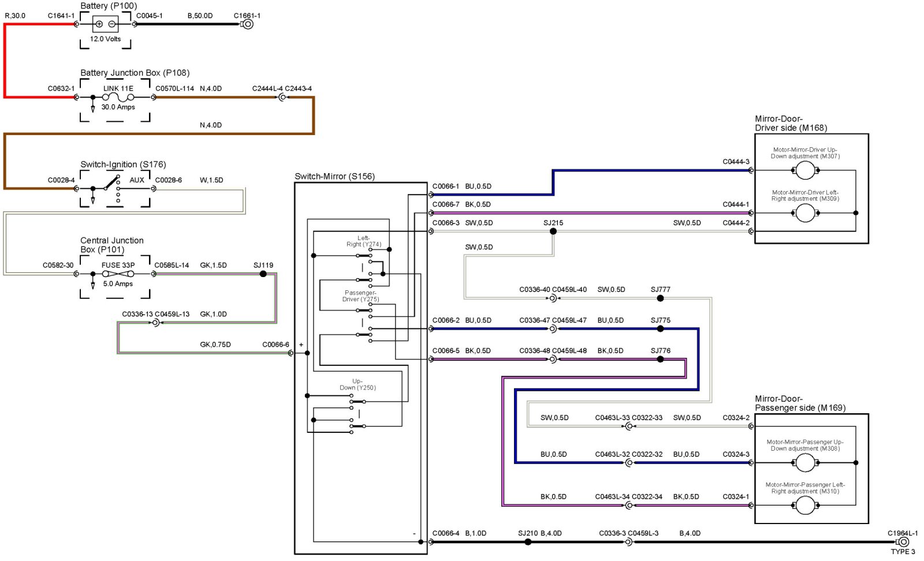Click the Driver Up-Down motor symbol (M307)
The height and width of the screenshot is (561, 924).
[805, 170]
